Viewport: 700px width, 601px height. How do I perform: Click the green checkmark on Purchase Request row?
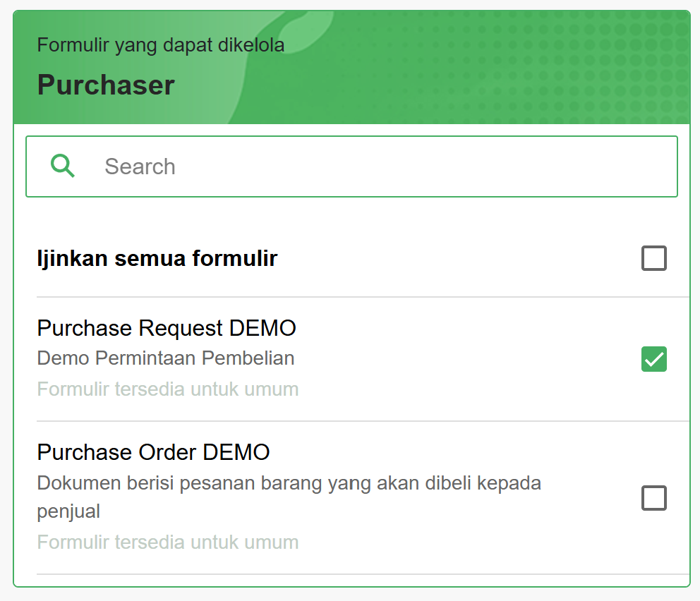tap(654, 359)
